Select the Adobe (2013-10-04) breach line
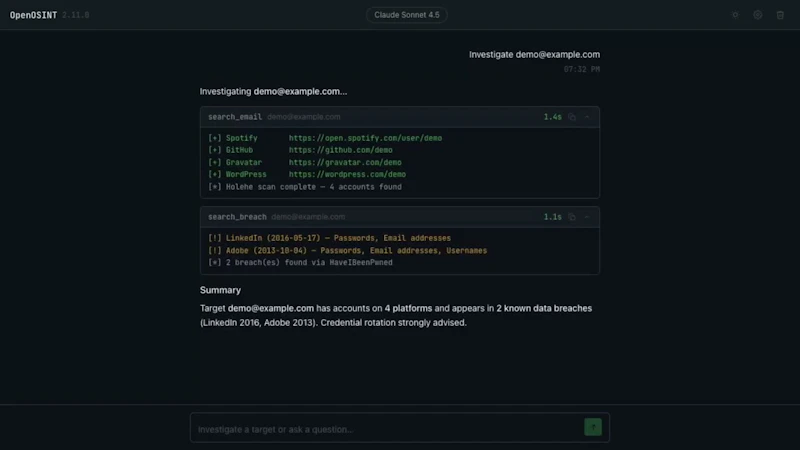This screenshot has height=450, width=800. 347,251
